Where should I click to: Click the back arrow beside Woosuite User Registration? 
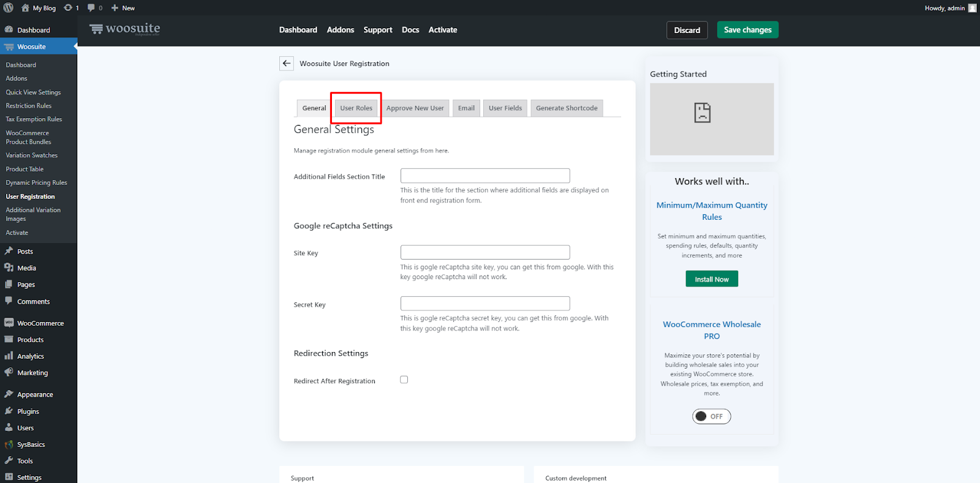[x=287, y=63]
